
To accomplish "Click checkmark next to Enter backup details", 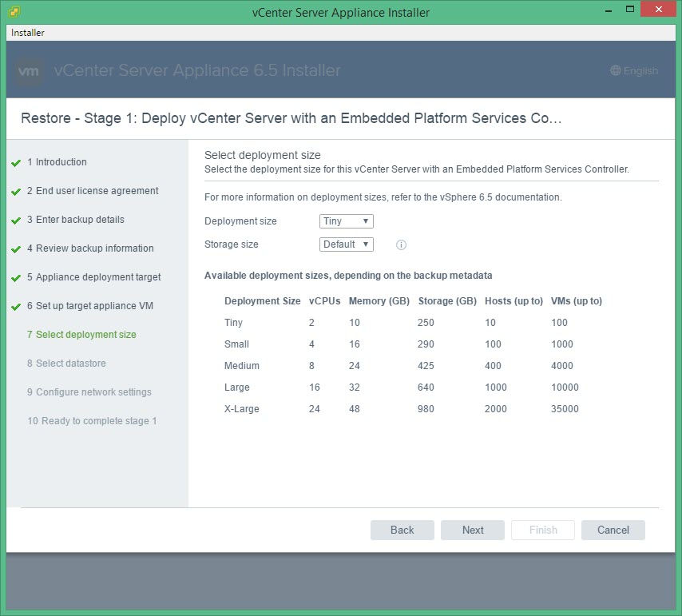I will (x=16, y=221).
